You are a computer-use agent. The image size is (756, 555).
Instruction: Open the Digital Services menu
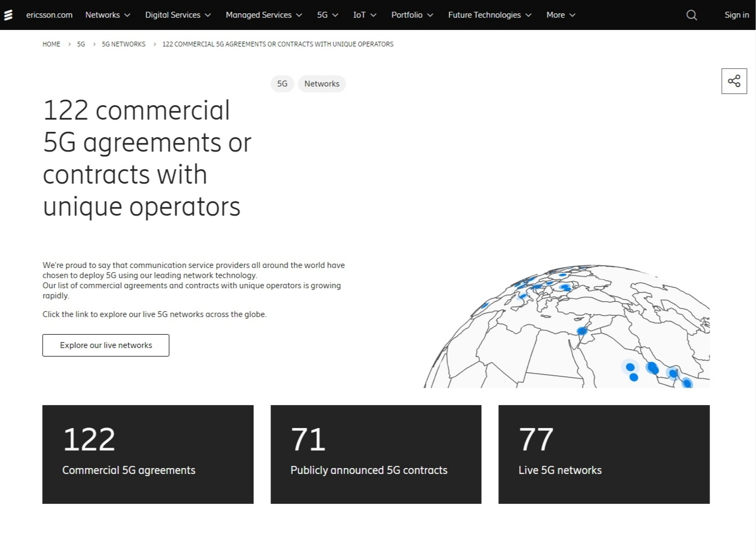(x=178, y=15)
